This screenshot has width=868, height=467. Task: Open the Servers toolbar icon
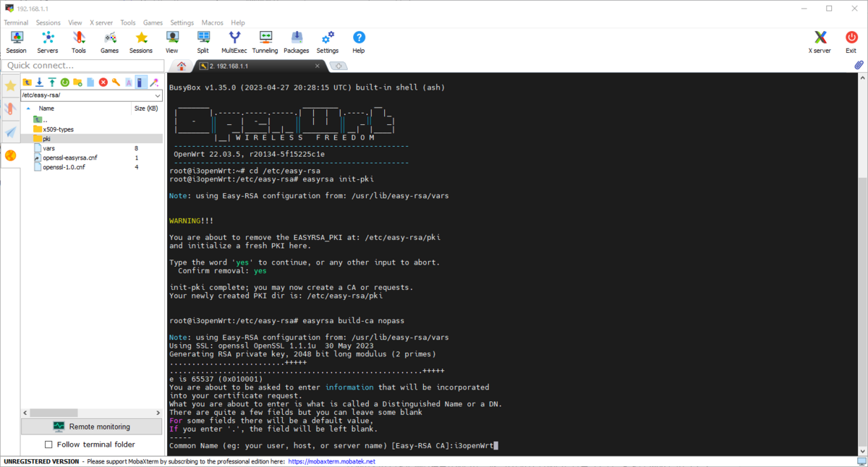(x=48, y=42)
